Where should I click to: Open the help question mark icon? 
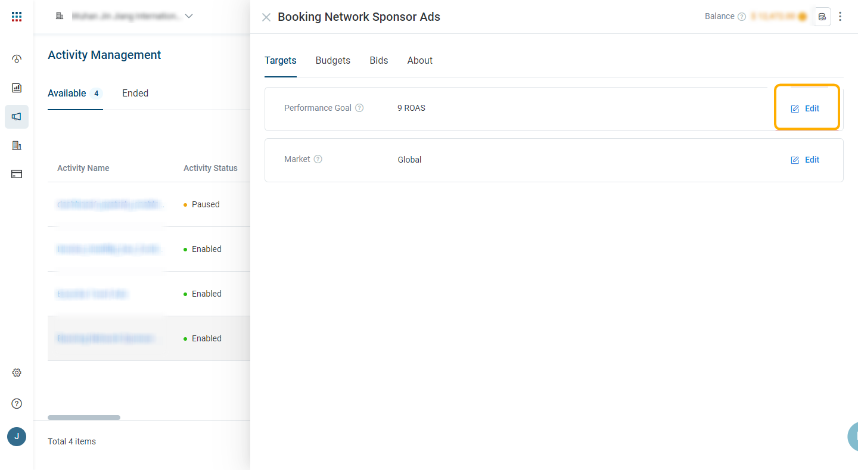pyautogui.click(x=16, y=404)
